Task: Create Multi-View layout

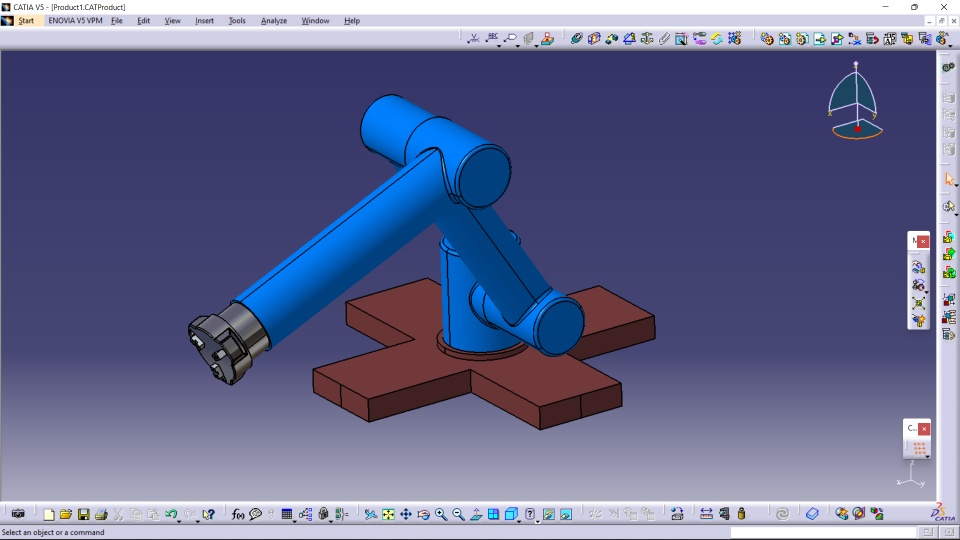Action: (493, 514)
